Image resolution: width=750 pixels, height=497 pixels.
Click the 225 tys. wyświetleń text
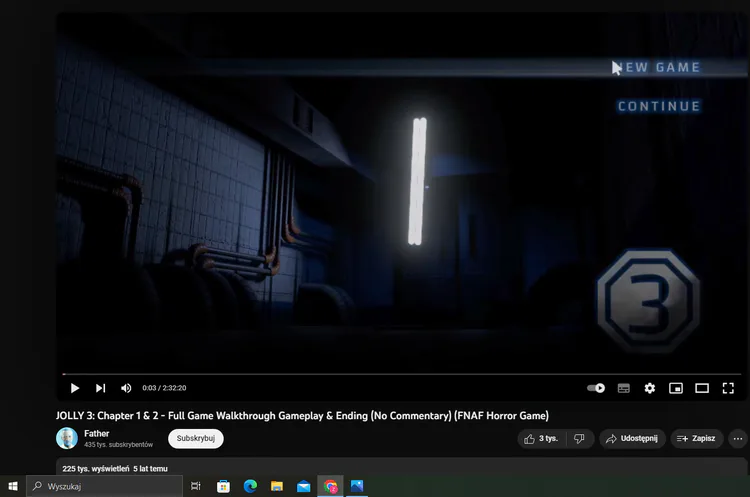click(96, 469)
